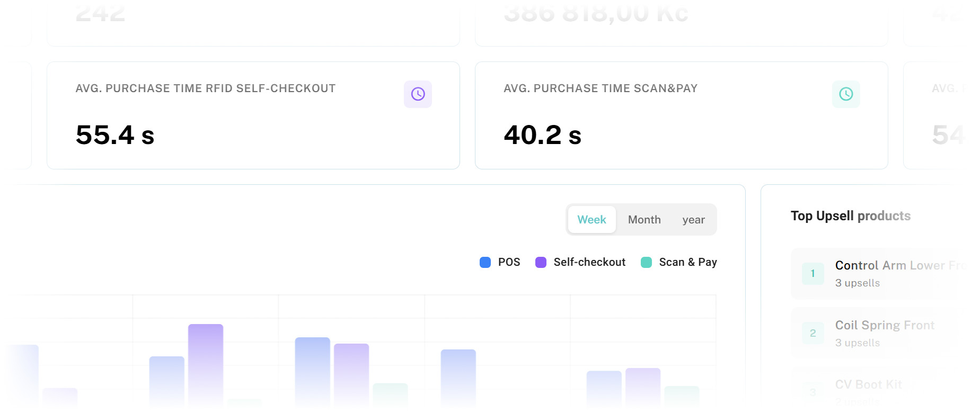Click rank badge 1 in upsell list
The height and width of the screenshot is (413, 980).
point(813,274)
